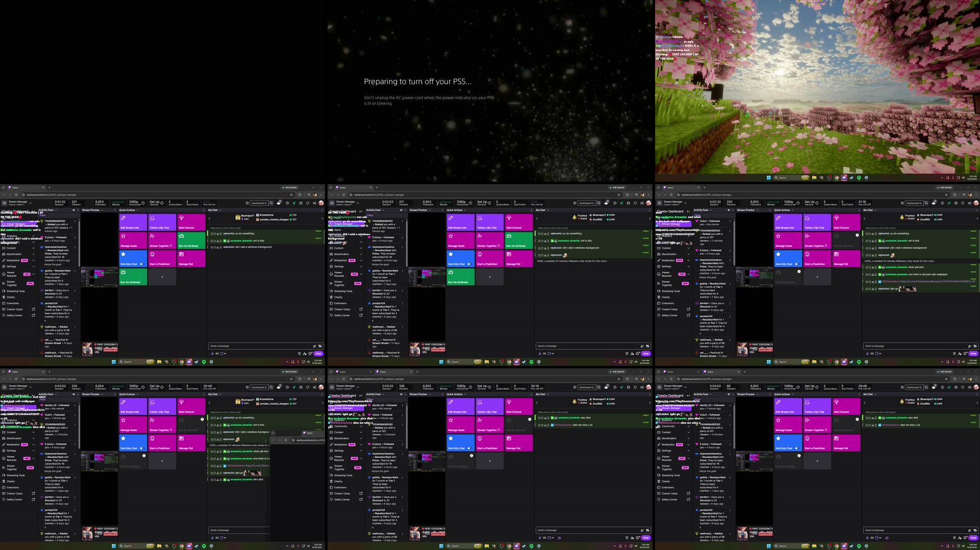Open the hamburger menu in the 0:01:32 session dashboard

4,203
